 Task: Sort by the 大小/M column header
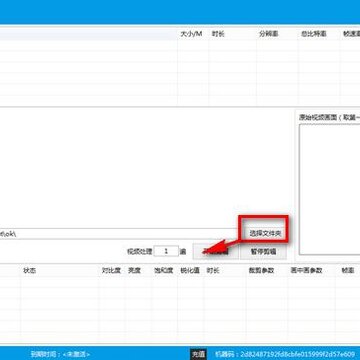[193, 34]
